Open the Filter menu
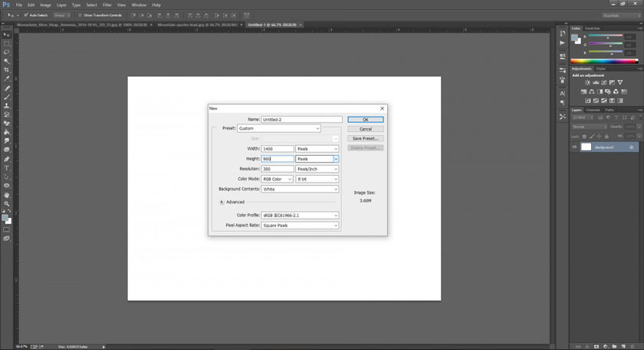This screenshot has height=350, width=644. (107, 5)
